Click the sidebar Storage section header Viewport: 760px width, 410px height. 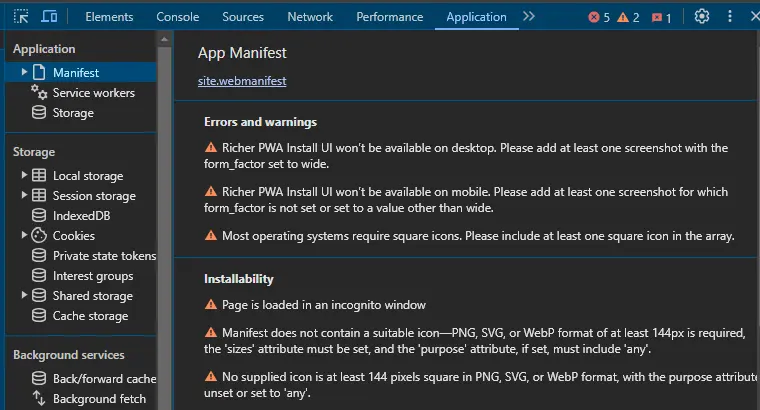(x=34, y=152)
